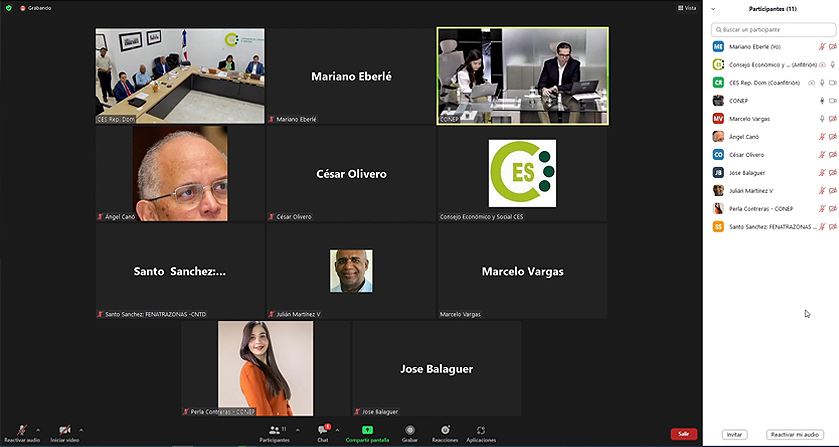Expand audio options arrow next to Reactivar audio

[x=37, y=430]
